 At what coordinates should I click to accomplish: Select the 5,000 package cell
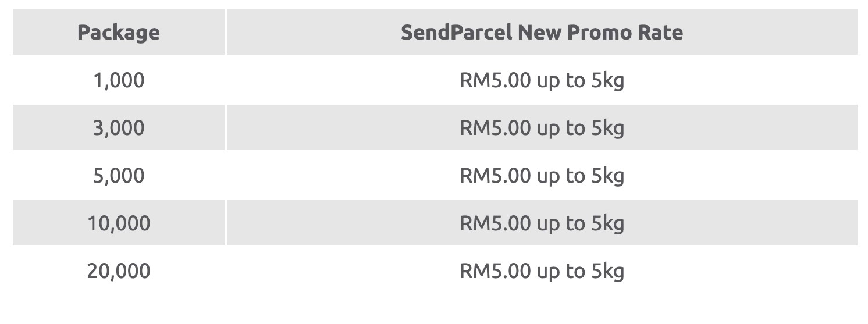click(119, 175)
